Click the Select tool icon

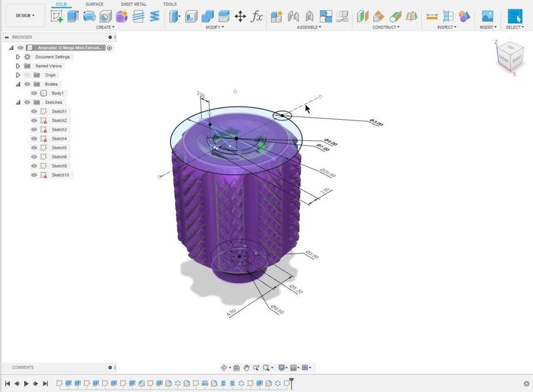pyautogui.click(x=515, y=17)
